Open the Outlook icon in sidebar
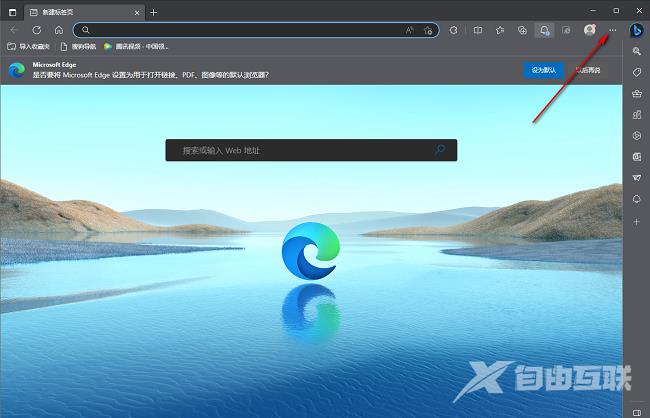650x418 pixels. (636, 156)
